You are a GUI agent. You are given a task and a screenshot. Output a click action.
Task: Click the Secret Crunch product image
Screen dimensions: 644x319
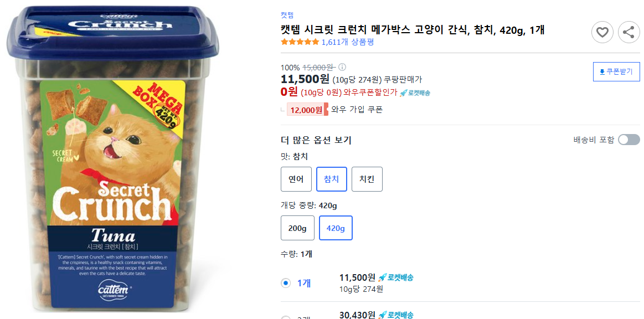click(122, 159)
